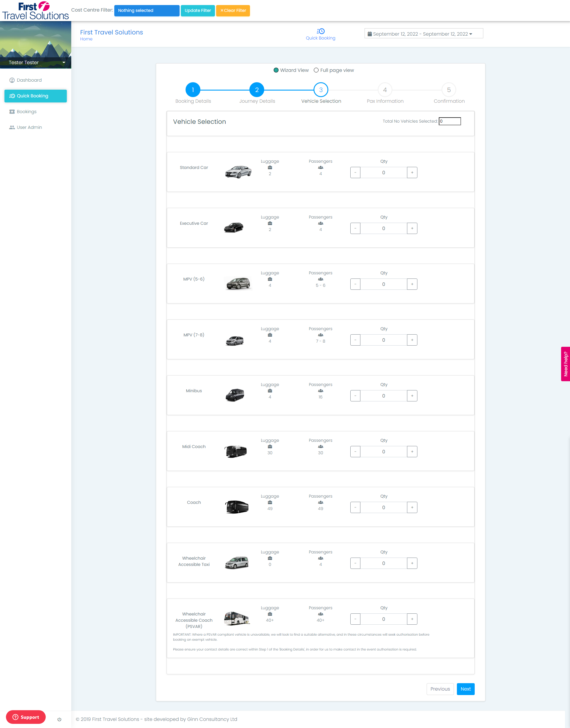
Task: Click the power logout icon near Support
Action: (x=59, y=719)
